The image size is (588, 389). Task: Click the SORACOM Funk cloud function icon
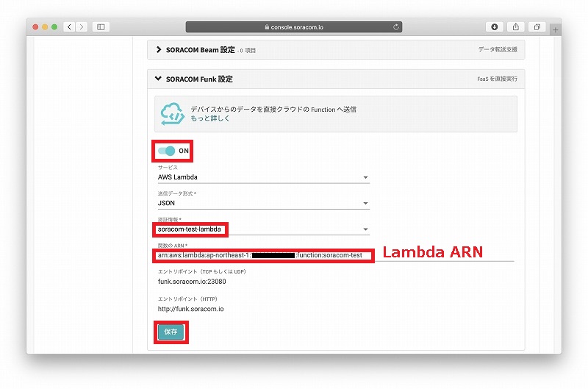point(173,114)
